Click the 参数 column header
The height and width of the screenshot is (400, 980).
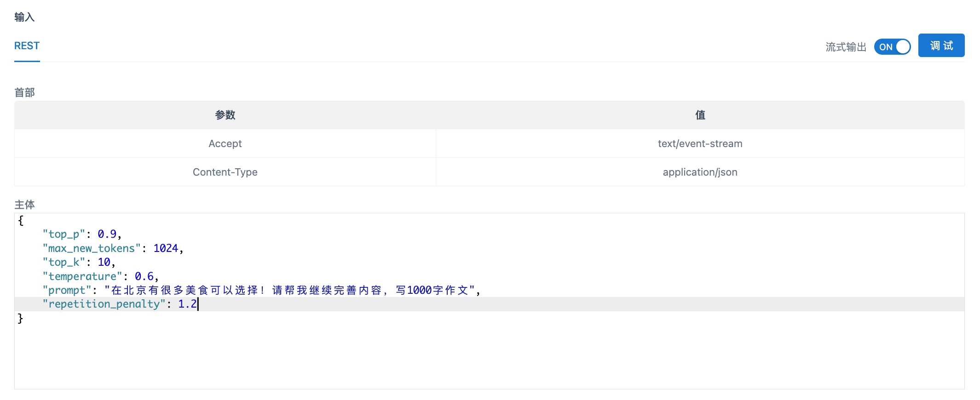225,115
